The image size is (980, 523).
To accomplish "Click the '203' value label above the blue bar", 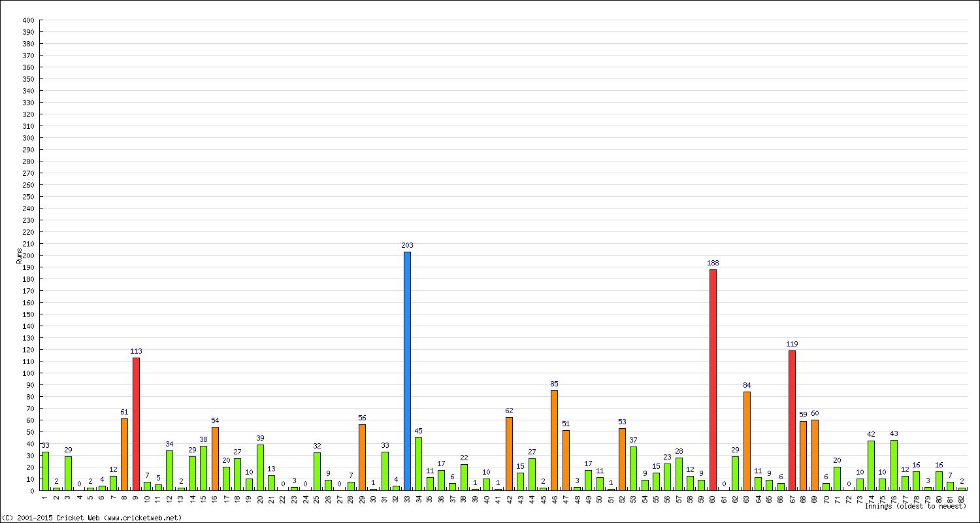I will pyautogui.click(x=407, y=246).
